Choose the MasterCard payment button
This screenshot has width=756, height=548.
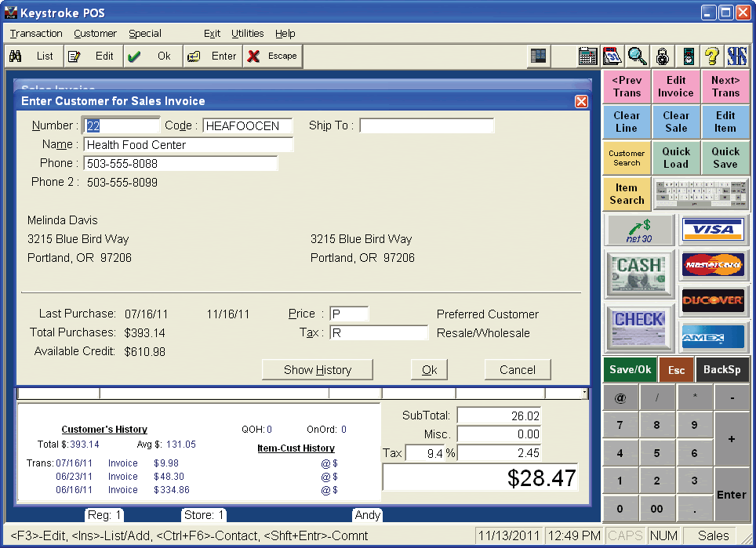click(x=713, y=265)
